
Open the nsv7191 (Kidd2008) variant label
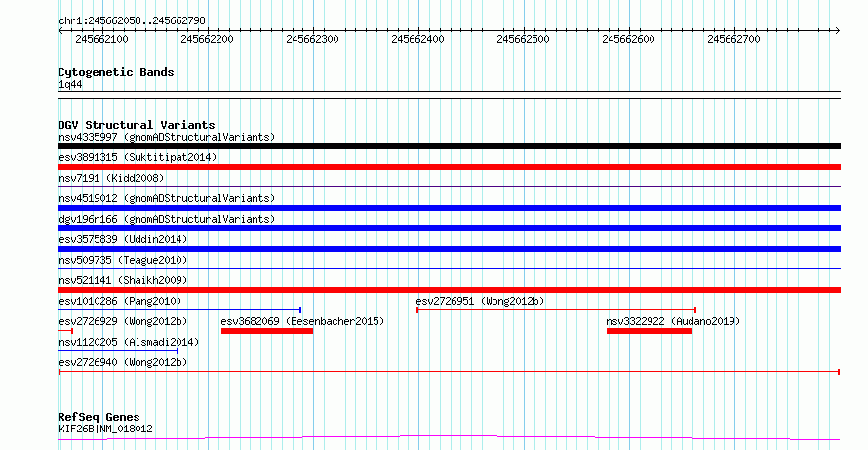pos(111,178)
